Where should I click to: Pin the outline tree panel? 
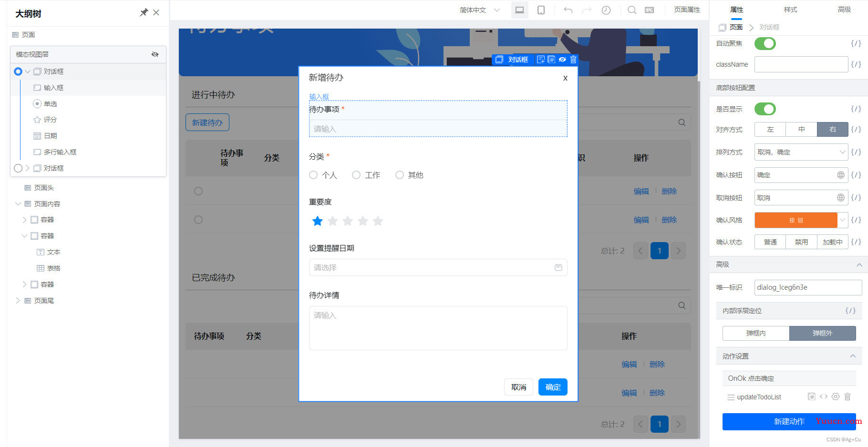pos(144,13)
